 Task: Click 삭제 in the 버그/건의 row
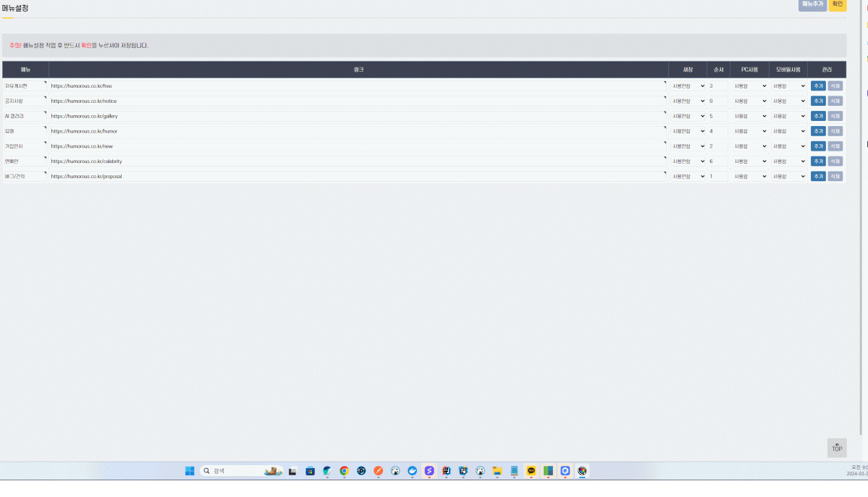(x=835, y=175)
